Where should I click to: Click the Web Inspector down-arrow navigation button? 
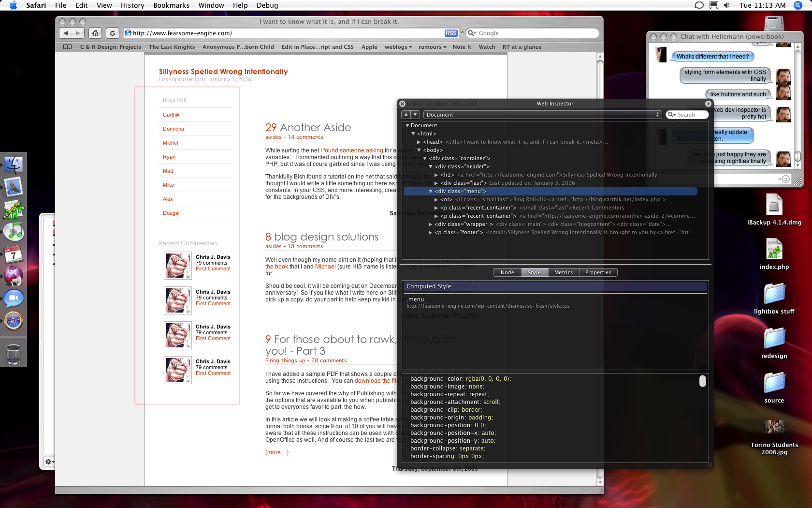pos(415,115)
